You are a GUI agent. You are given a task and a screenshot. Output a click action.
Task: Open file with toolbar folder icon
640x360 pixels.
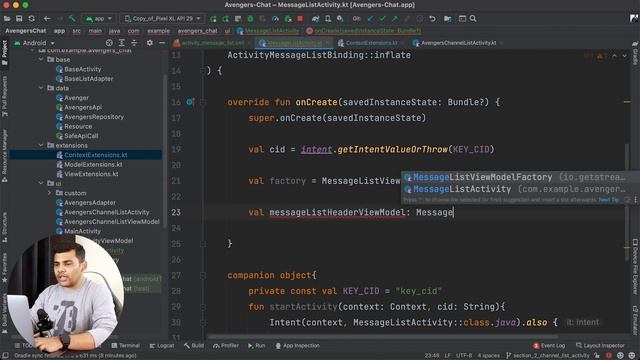[7, 18]
